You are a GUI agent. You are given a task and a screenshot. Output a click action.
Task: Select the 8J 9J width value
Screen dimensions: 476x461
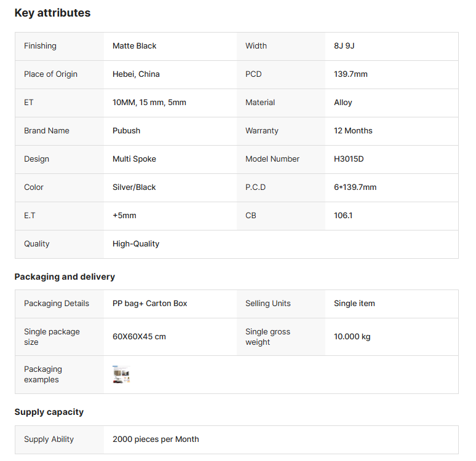[345, 46]
